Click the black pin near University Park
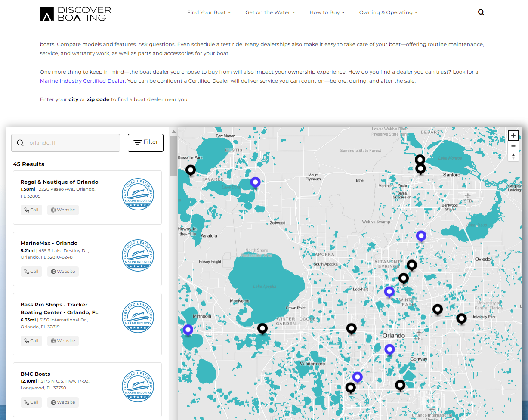 (x=461, y=318)
